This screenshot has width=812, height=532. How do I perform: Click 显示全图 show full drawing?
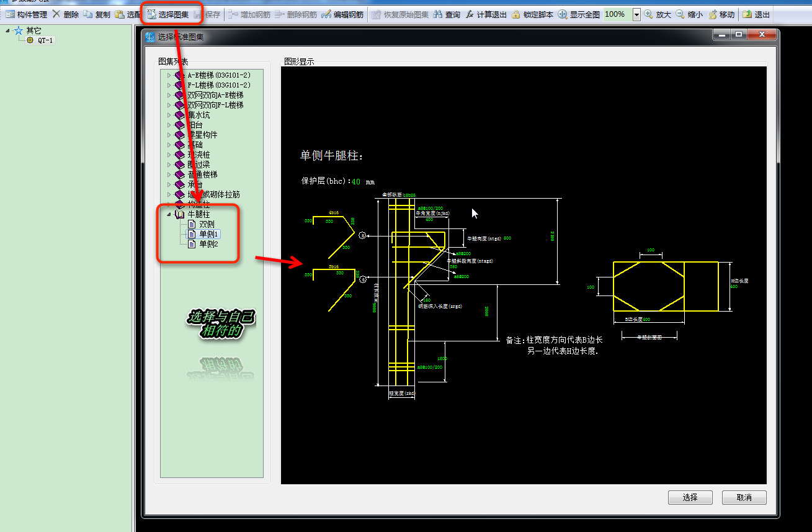click(579, 14)
